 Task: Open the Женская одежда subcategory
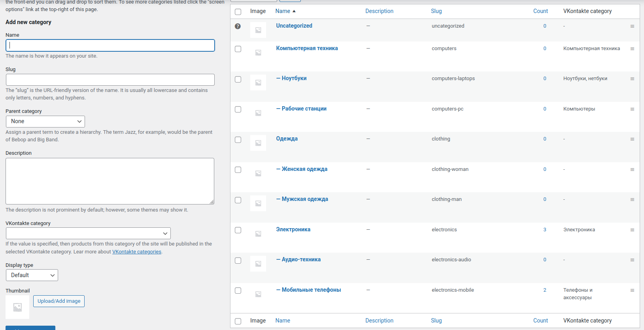coord(302,169)
